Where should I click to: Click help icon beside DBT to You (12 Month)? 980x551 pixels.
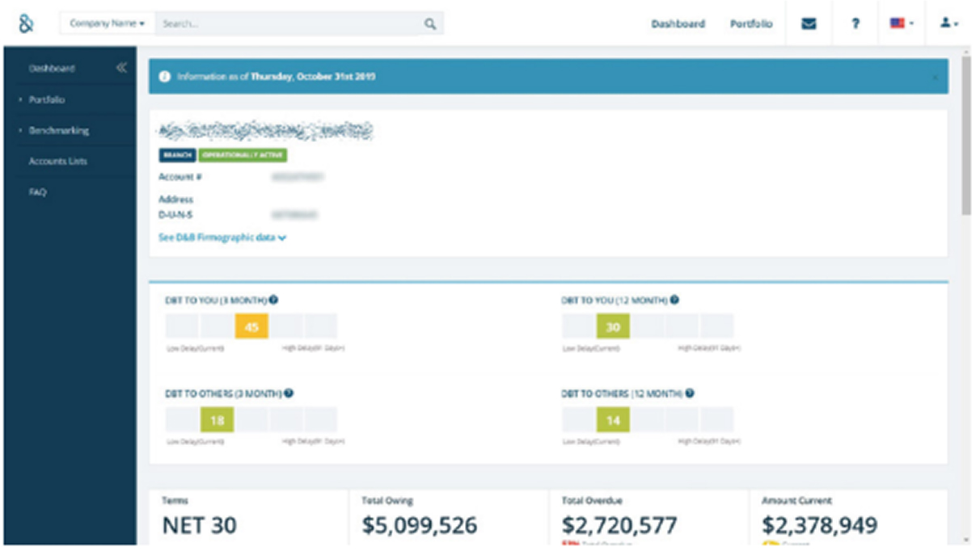[x=674, y=300]
